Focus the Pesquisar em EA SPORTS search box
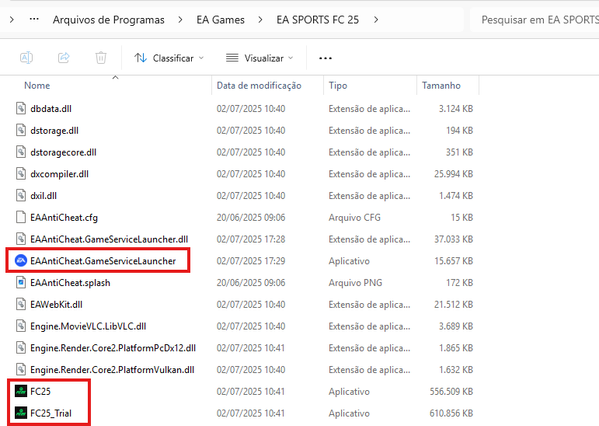Screen dimensions: 599x426 (534, 19)
